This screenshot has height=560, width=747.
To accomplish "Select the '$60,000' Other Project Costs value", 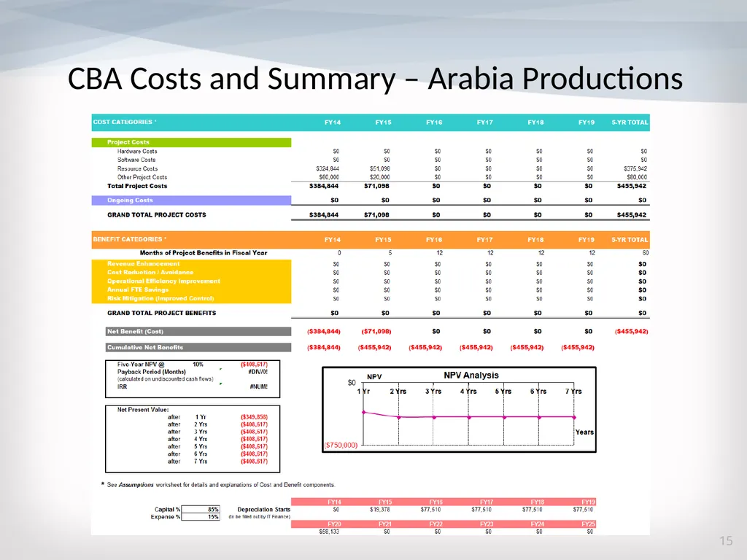I will coord(329,177).
